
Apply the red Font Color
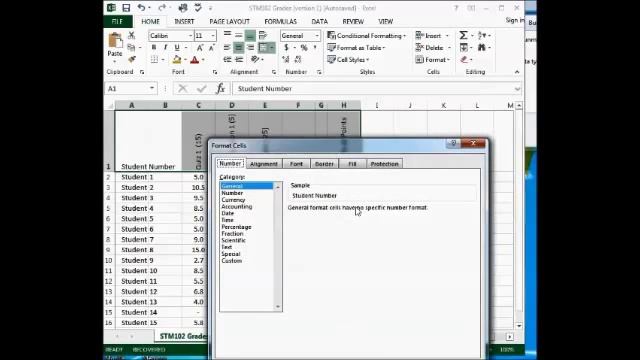pyautogui.click(x=195, y=60)
